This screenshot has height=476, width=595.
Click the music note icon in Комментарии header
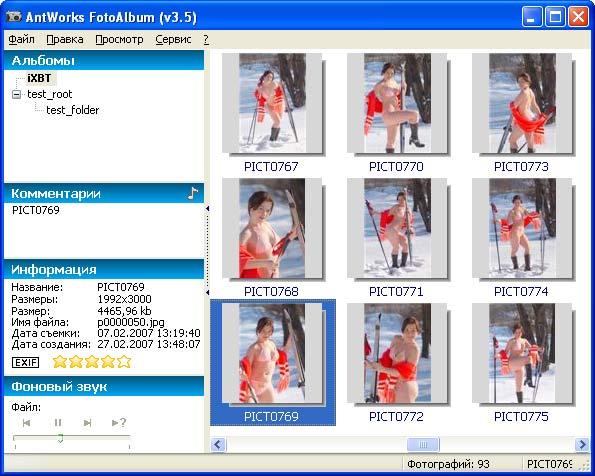click(x=193, y=193)
